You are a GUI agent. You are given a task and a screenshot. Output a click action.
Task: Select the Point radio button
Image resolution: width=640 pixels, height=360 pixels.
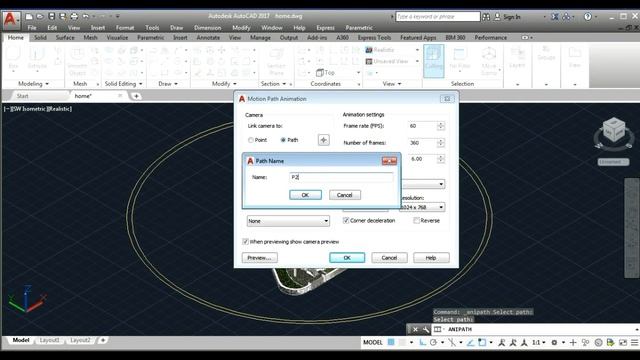click(x=251, y=140)
